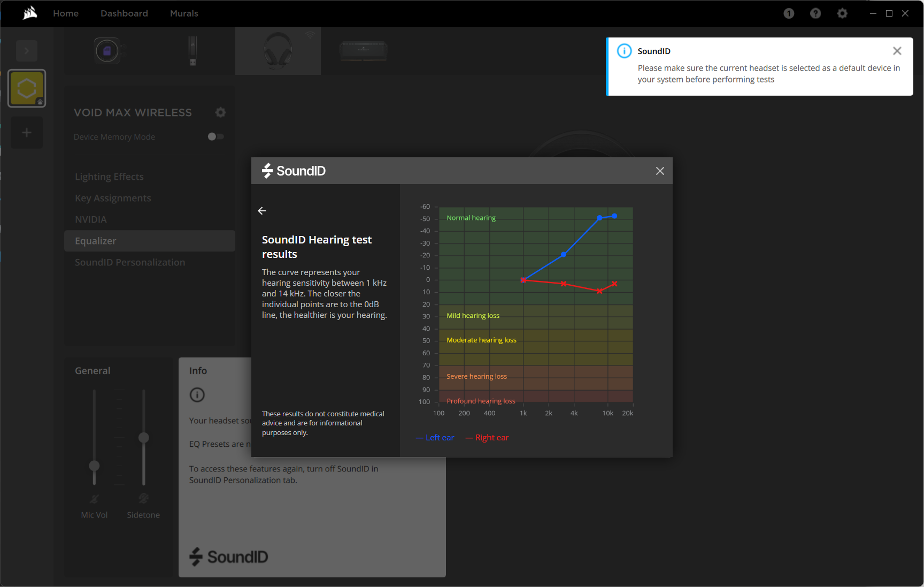Select the liquid cooler device thumbnail
924x587 pixels.
[107, 51]
